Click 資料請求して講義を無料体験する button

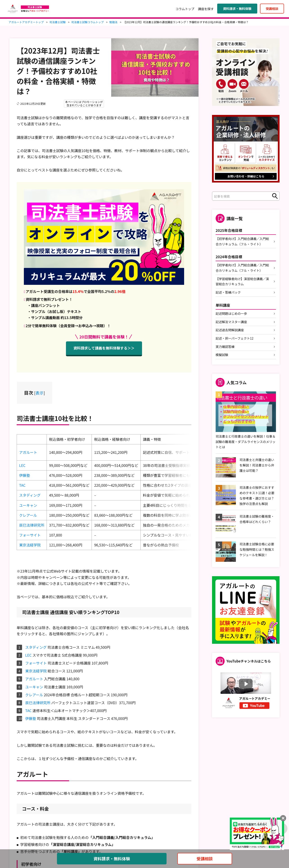(104, 348)
